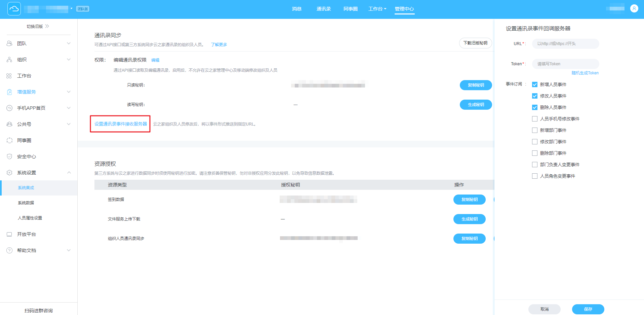Screen dimensions: 644x315
Task: Switch to the 通讯录 top tab
Action: tap(323, 9)
